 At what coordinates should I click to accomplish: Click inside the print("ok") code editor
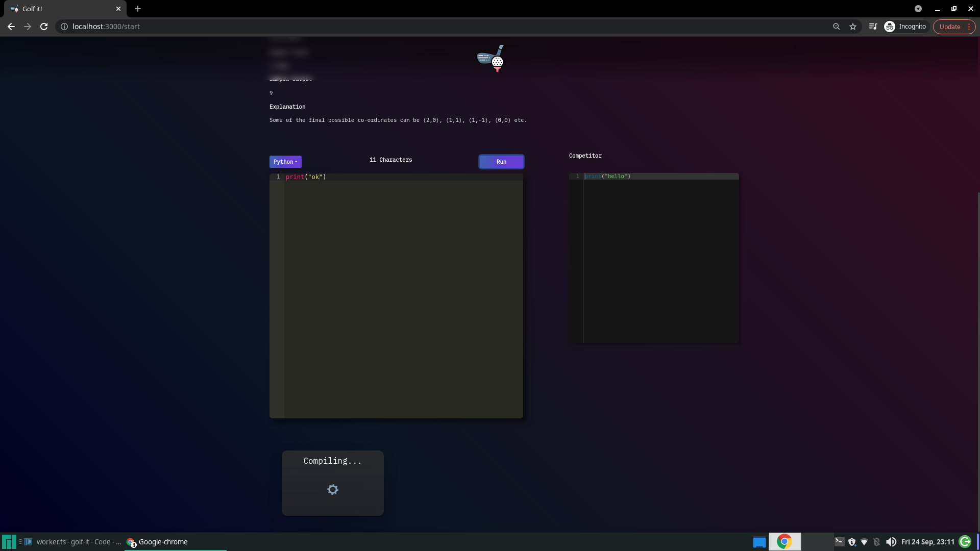click(403, 296)
